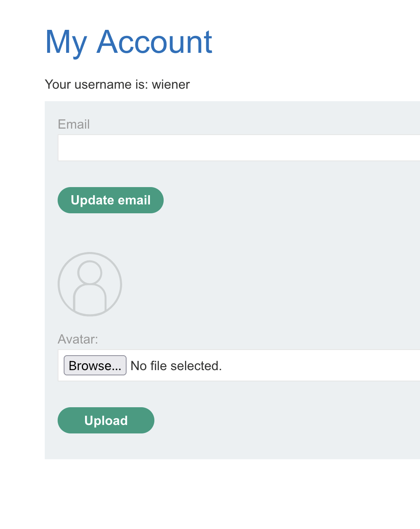
Task: Select the user silhouette profile image
Action: coord(89,284)
